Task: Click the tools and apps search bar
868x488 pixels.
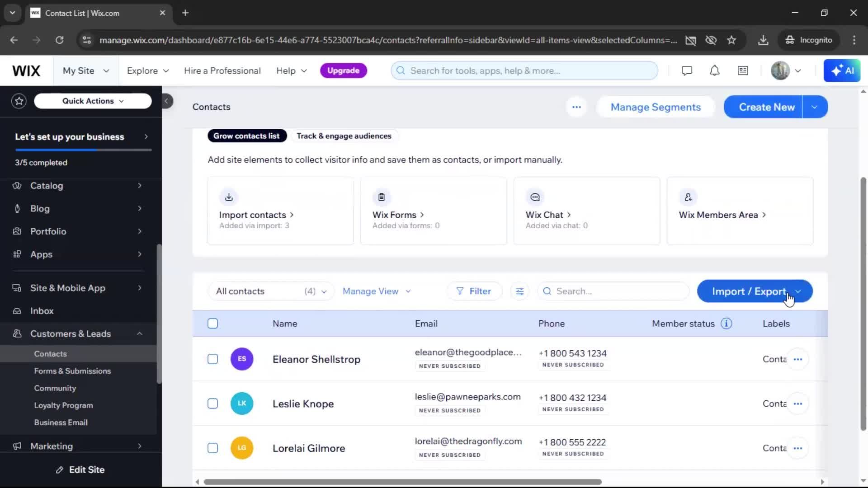Action: click(x=524, y=71)
